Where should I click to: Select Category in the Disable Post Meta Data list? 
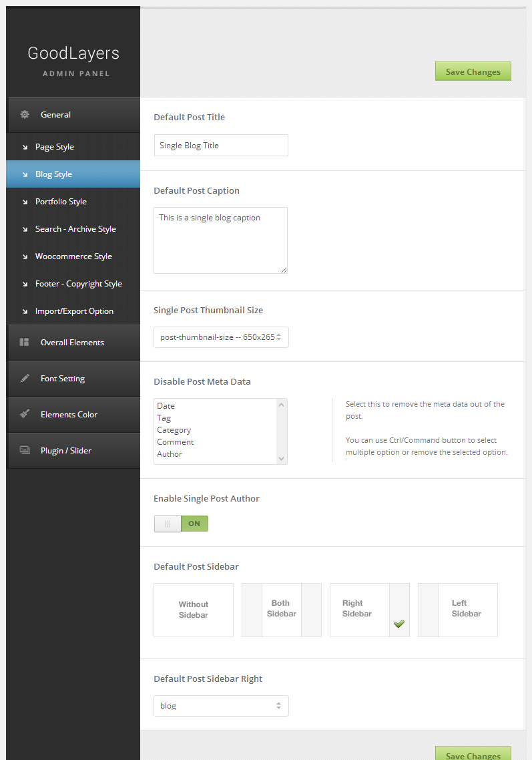pos(174,430)
